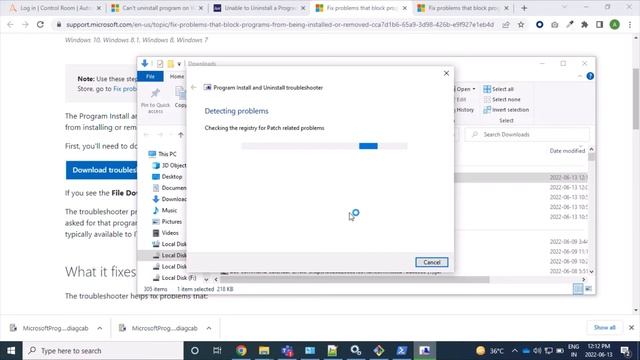Click Select none in Explorer ribbon
Image resolution: width=640 pixels, height=360 pixels.
pyautogui.click(x=502, y=99)
